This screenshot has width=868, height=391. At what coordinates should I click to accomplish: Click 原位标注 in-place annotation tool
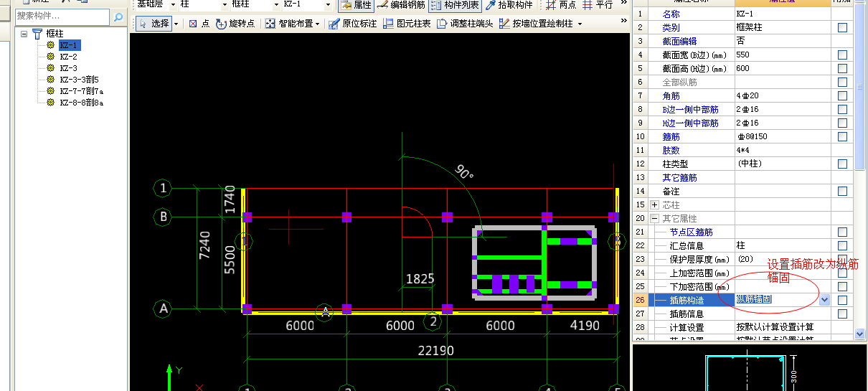(352, 24)
